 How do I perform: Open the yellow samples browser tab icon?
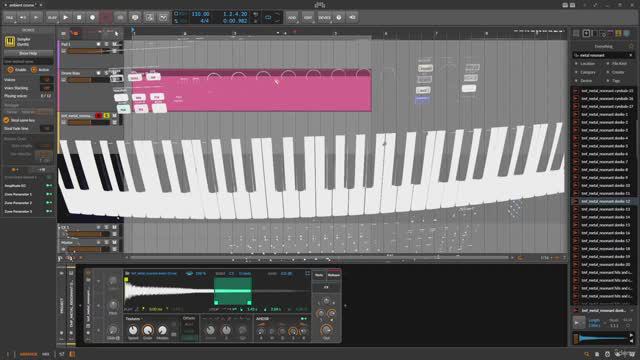coord(619,33)
